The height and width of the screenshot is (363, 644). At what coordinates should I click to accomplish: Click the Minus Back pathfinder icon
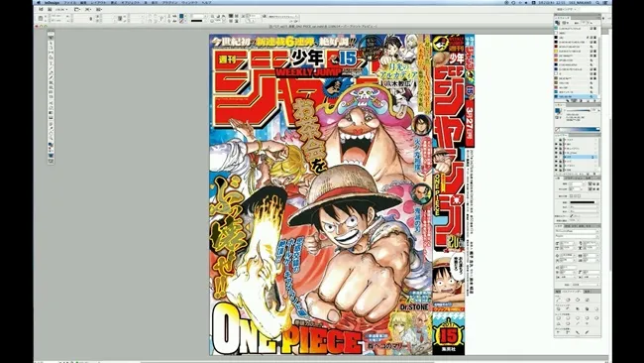coord(596,308)
